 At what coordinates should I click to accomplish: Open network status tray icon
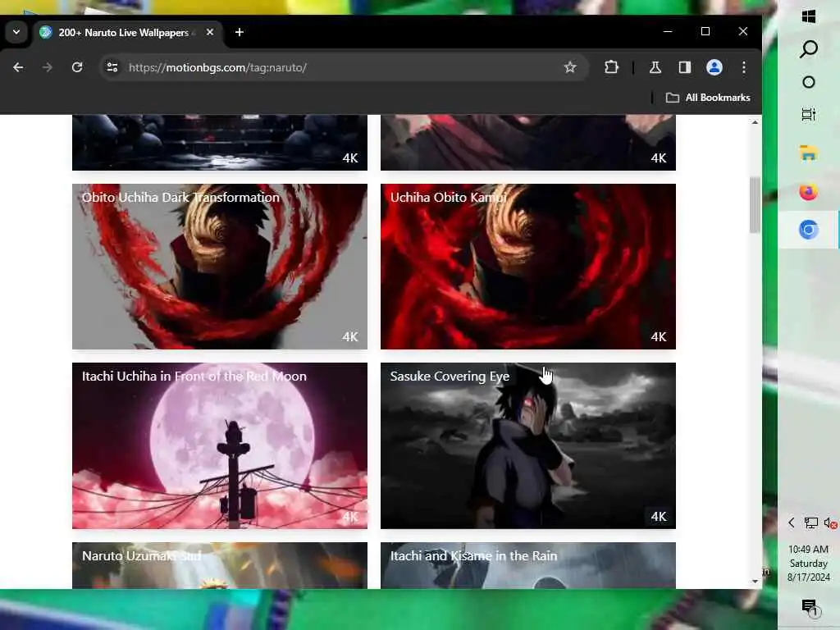click(x=811, y=523)
